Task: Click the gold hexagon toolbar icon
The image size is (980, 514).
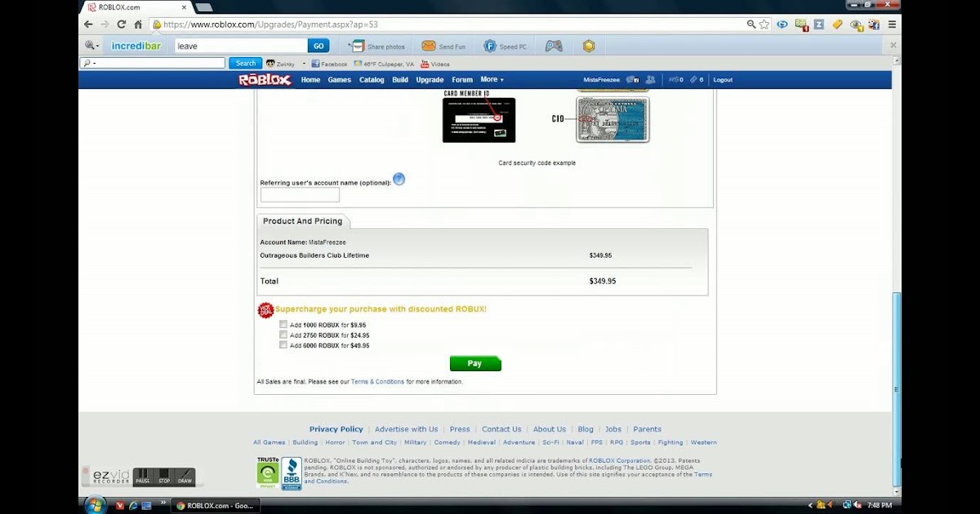Action: pyautogui.click(x=589, y=47)
